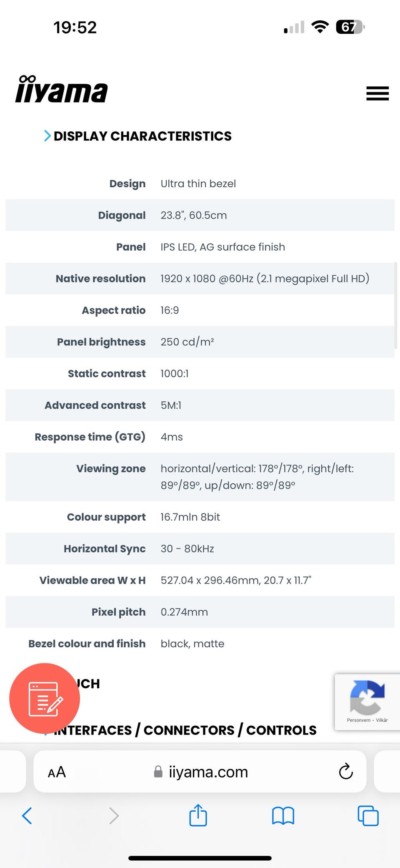The image size is (400, 868).
Task: Click the Vilkår link in reCAPTCHA badge
Action: [382, 720]
